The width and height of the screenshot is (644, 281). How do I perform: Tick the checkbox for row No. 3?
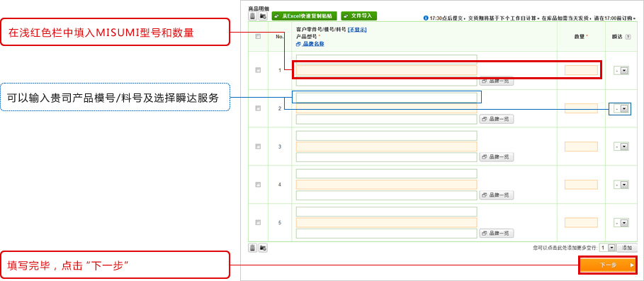258,146
